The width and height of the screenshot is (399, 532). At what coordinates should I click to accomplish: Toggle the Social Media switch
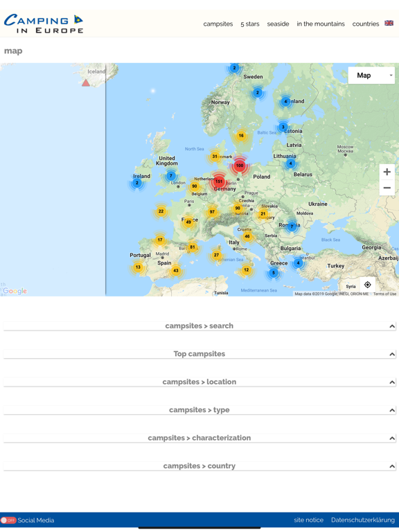point(8,520)
